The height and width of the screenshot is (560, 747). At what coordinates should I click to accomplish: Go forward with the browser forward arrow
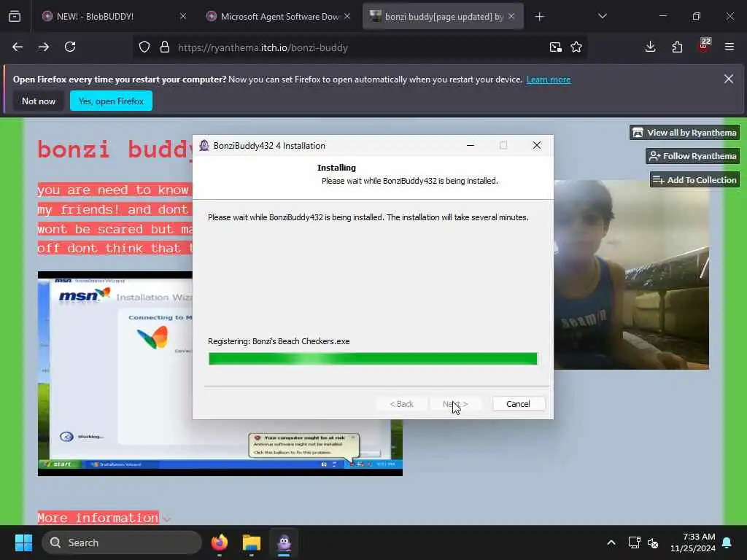coord(44,47)
